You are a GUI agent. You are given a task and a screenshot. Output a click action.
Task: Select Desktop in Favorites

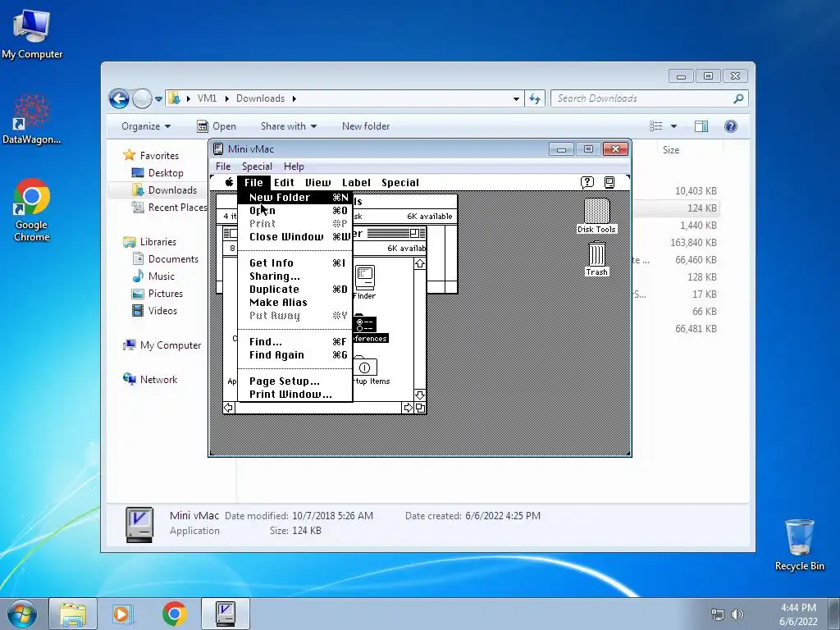pos(158,173)
